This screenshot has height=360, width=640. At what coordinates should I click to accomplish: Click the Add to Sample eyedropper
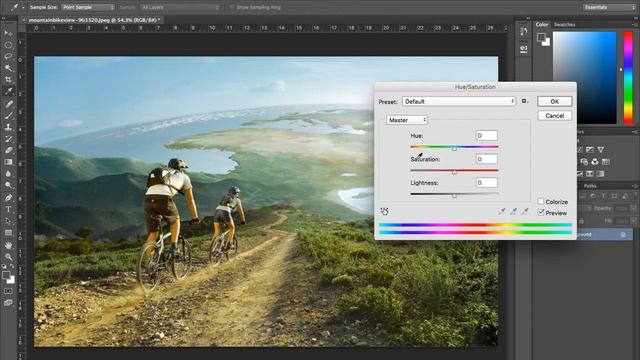[513, 211]
